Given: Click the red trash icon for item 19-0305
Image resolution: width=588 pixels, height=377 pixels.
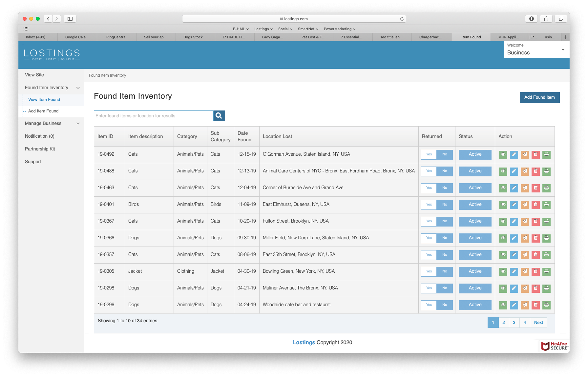Looking at the screenshot, I should [x=535, y=271].
